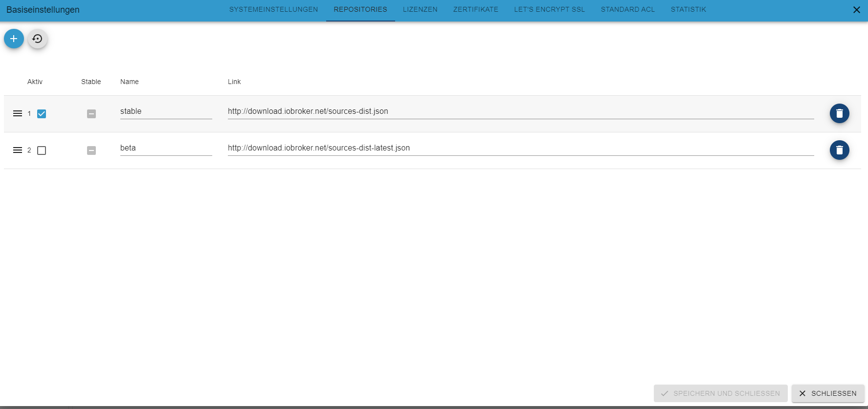
Task: Close the Basiseinstellungen dialog with top X
Action: 856,10
